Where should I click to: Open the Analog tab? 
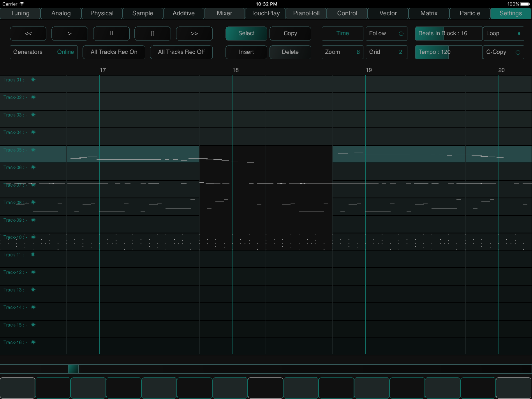pos(61,13)
